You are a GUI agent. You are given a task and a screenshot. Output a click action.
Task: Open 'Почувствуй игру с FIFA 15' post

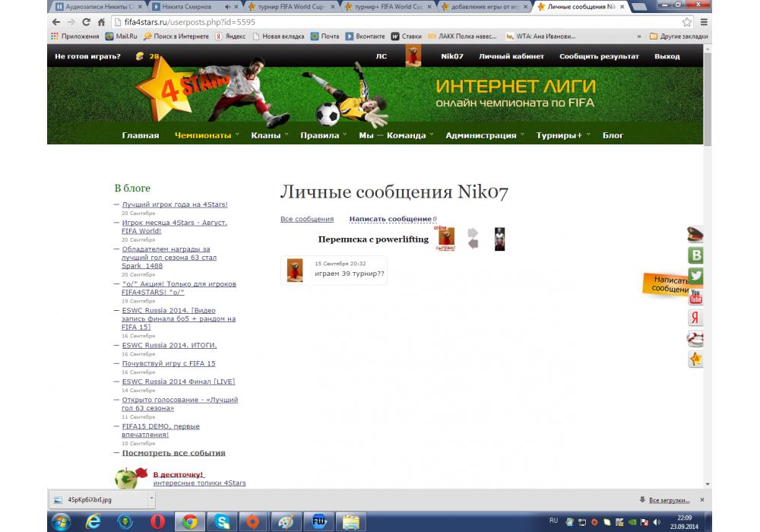pyautogui.click(x=169, y=363)
